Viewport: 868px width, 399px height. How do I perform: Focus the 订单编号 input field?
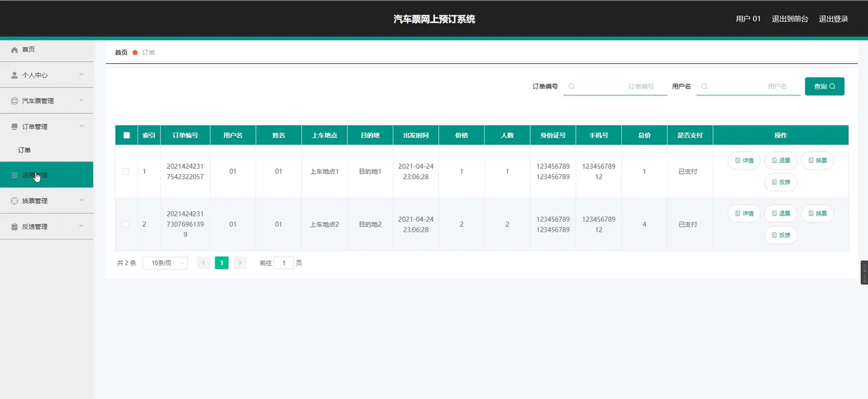[615, 87]
